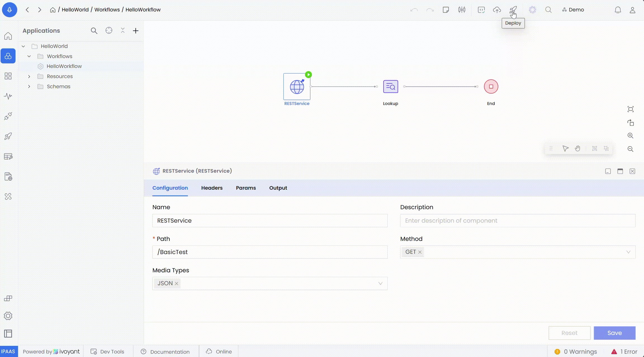Select the Lookup node on canvas

390,87
